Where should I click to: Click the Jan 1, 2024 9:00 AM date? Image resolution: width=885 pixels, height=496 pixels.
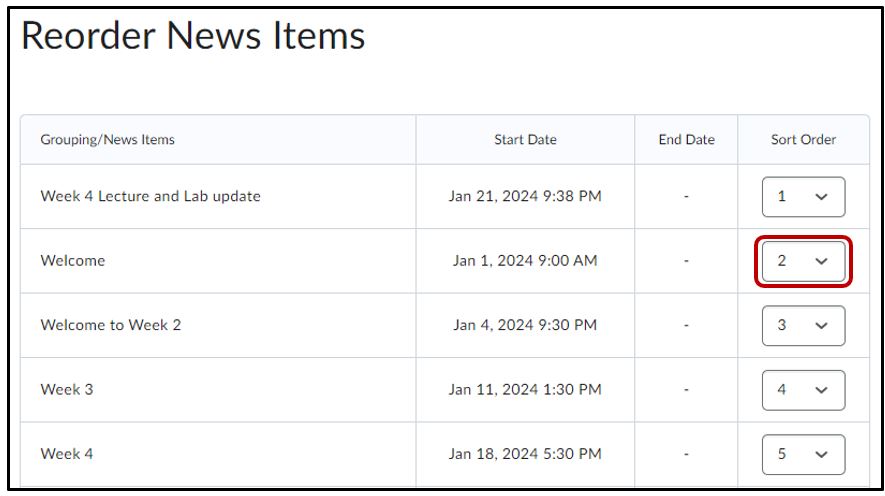click(525, 261)
